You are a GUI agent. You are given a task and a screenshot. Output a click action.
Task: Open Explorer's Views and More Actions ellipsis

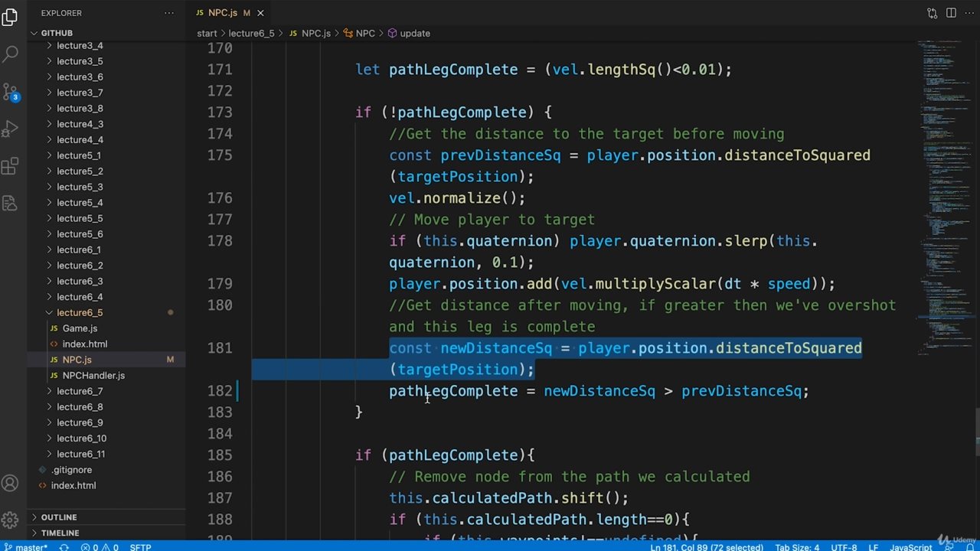[169, 13]
